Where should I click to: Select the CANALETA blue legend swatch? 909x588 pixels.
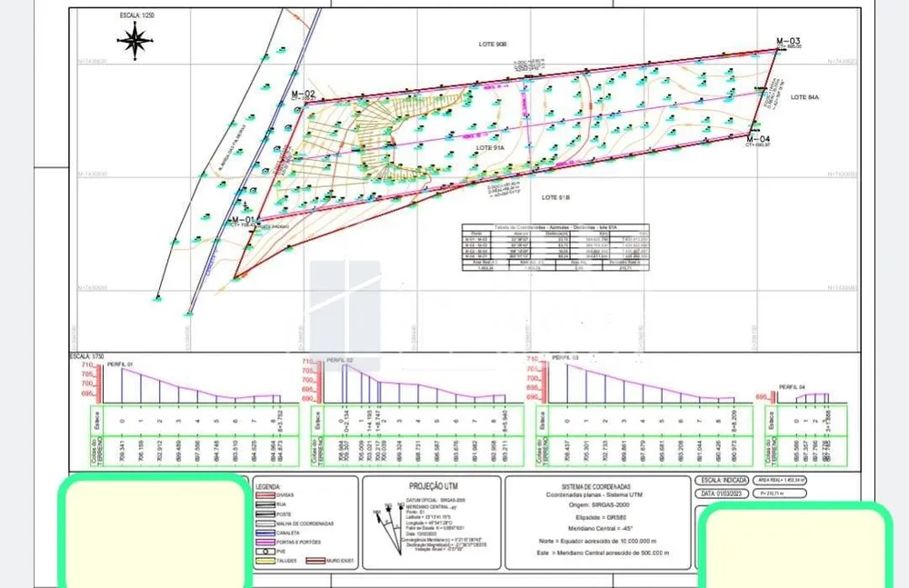265,533
